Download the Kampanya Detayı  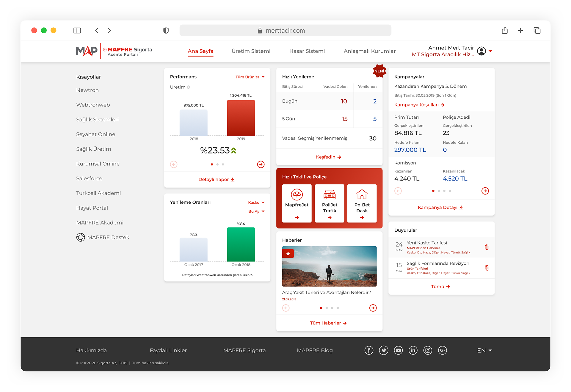(440, 207)
